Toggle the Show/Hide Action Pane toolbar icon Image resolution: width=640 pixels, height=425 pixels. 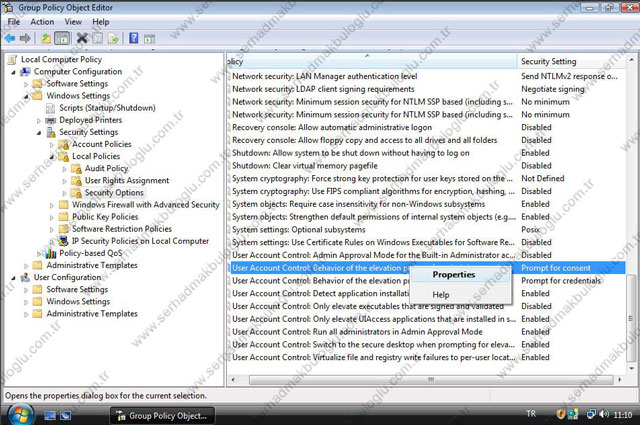[x=149, y=39]
